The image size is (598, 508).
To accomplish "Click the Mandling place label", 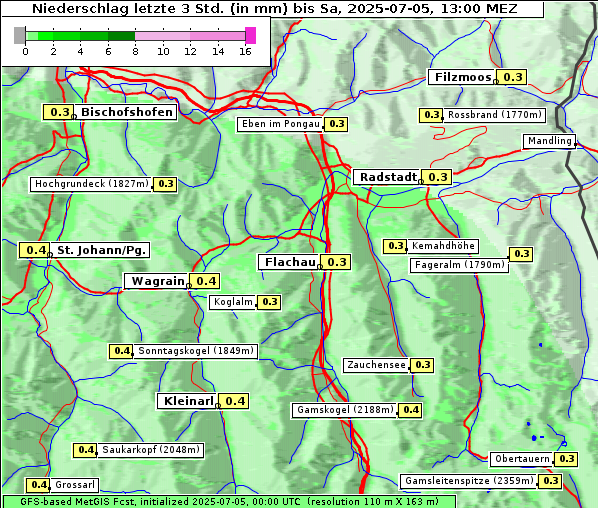I will [549, 141].
